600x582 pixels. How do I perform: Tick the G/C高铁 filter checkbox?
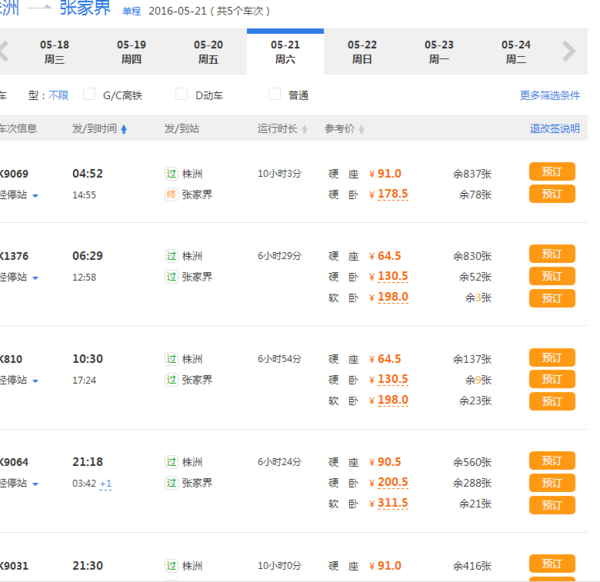[x=89, y=94]
